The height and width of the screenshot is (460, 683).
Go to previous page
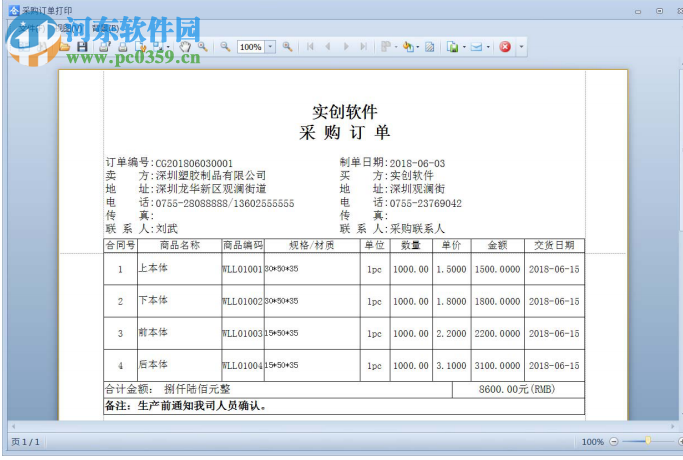328,47
